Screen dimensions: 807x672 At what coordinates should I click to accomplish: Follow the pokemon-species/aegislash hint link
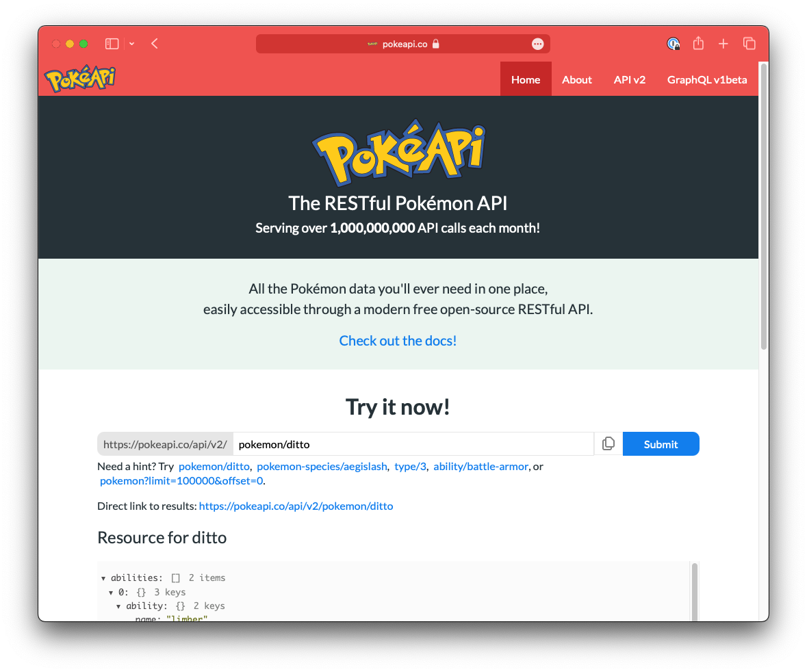pos(322,466)
